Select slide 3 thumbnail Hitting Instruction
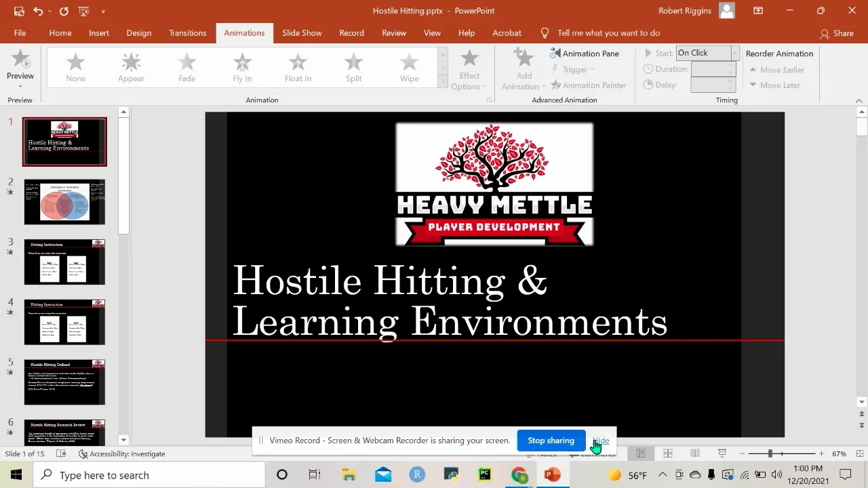This screenshot has width=868, height=488. (x=64, y=262)
